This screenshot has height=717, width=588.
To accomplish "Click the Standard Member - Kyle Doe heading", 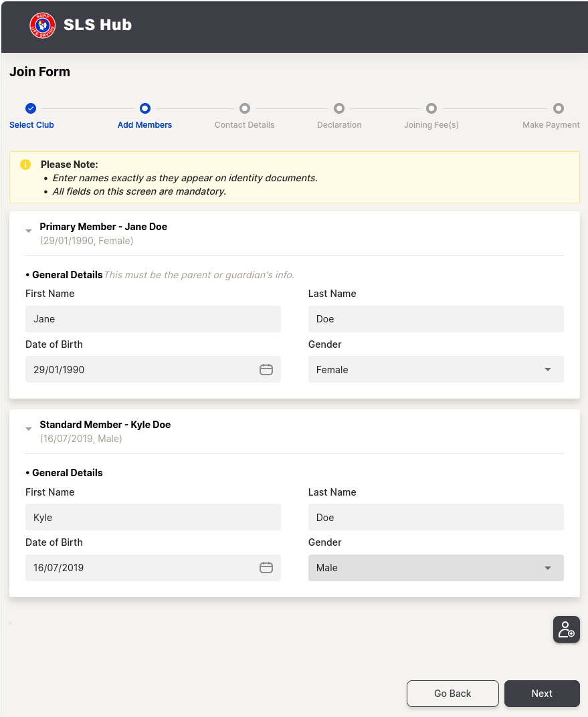I will (x=105, y=425).
